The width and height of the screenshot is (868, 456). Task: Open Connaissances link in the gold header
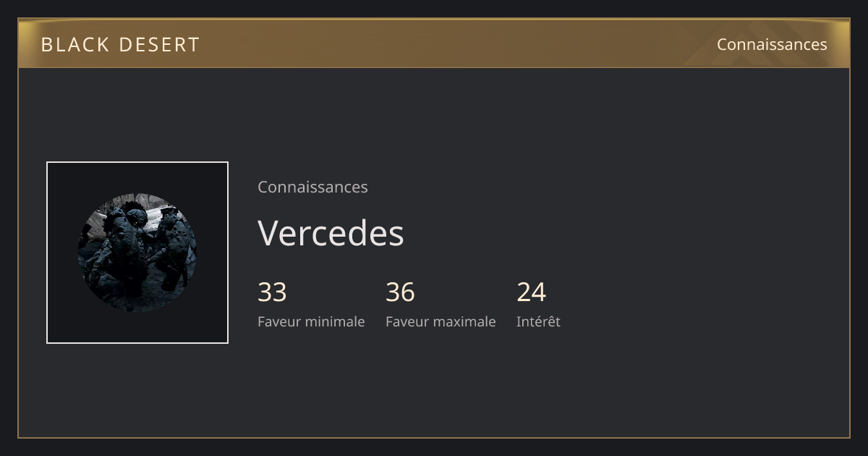[772, 44]
